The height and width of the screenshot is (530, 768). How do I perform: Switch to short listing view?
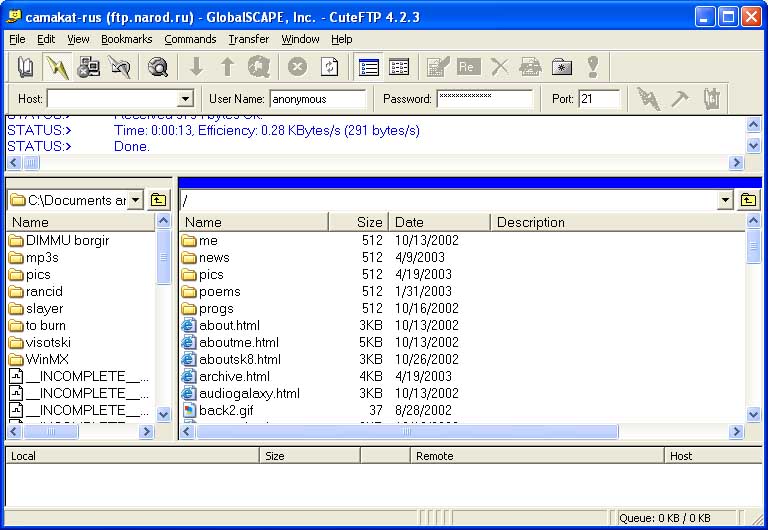[399, 67]
